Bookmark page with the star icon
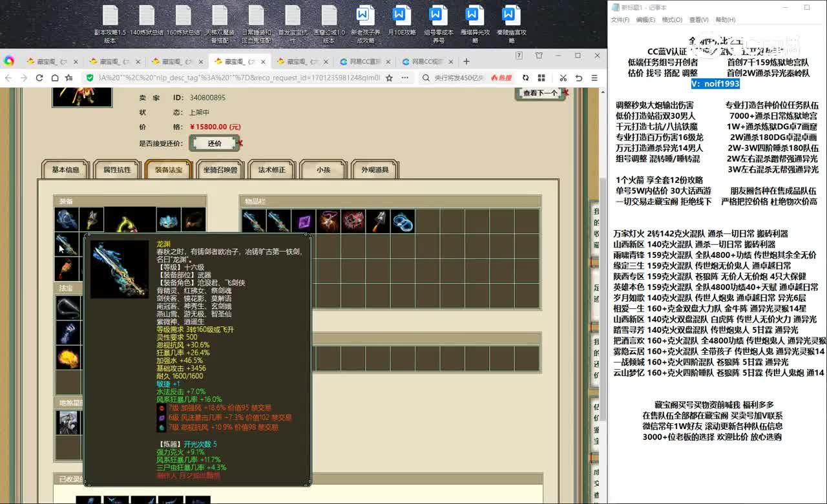 [389, 78]
